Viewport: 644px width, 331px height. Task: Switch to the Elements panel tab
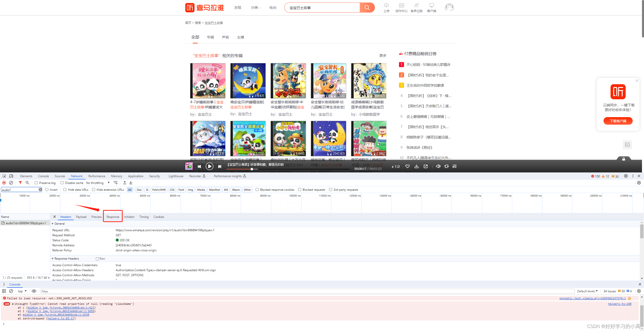26,176
